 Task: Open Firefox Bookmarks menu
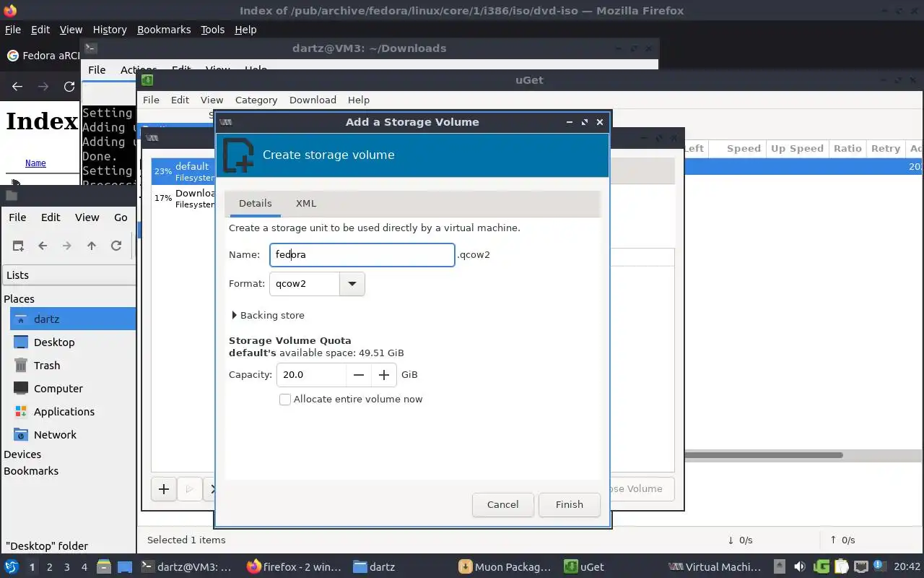tap(164, 30)
